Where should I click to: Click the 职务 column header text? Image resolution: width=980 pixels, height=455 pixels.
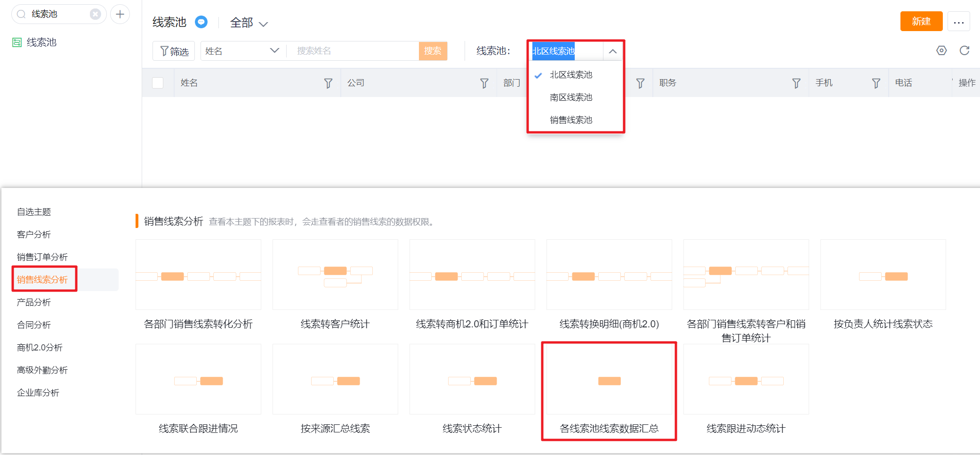tap(668, 83)
